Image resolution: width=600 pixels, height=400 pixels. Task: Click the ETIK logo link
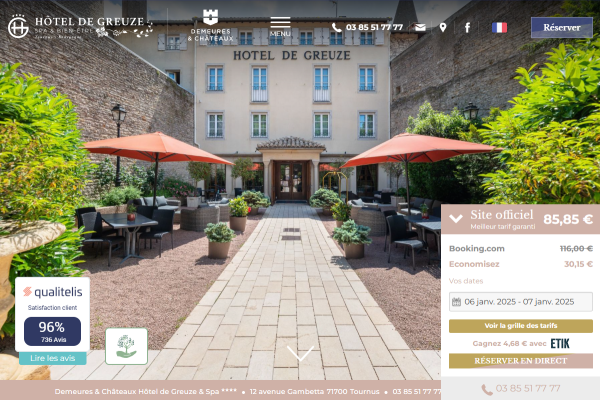(560, 343)
